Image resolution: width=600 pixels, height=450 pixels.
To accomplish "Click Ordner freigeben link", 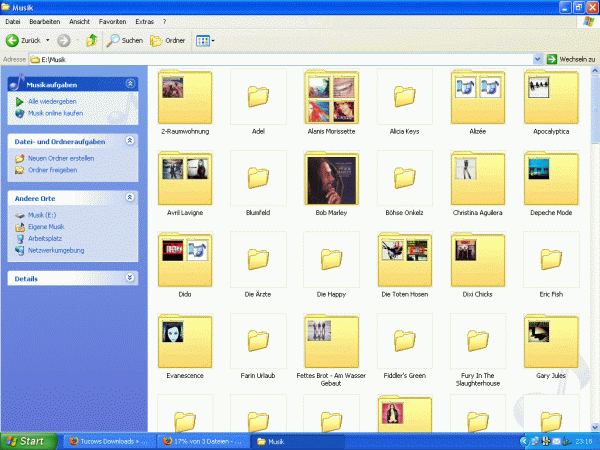I will [52, 170].
